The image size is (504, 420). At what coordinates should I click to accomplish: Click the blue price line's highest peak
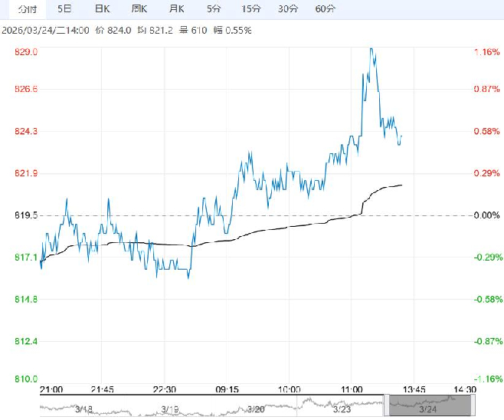[x=371, y=49]
